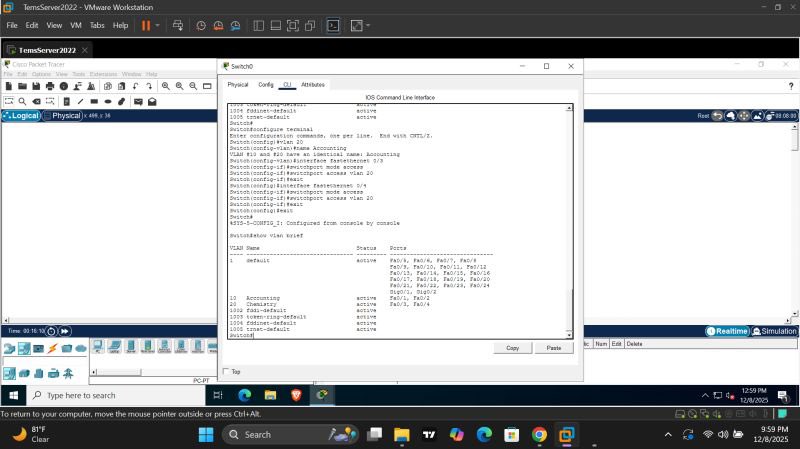Switch to Logical workspace view

(x=21, y=116)
